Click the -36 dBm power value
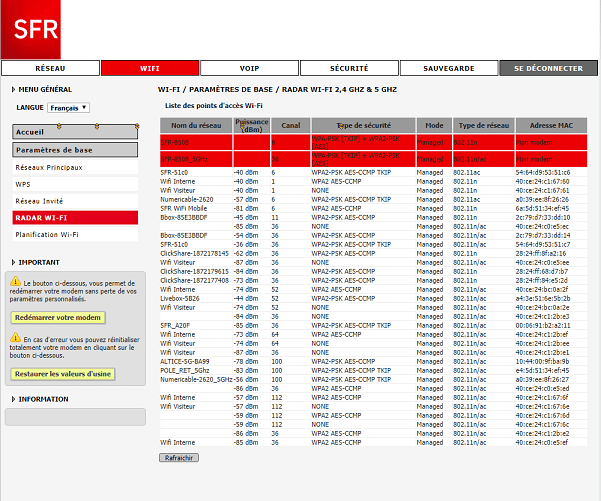Screen dimensions: 601x501 [246, 244]
